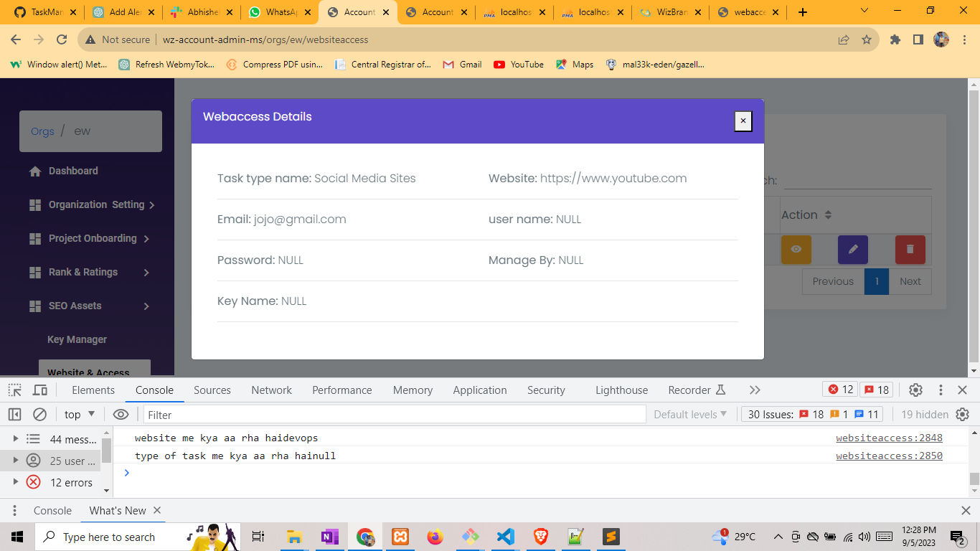
Task: Open Dashboard in the sidebar
Action: [x=73, y=171]
